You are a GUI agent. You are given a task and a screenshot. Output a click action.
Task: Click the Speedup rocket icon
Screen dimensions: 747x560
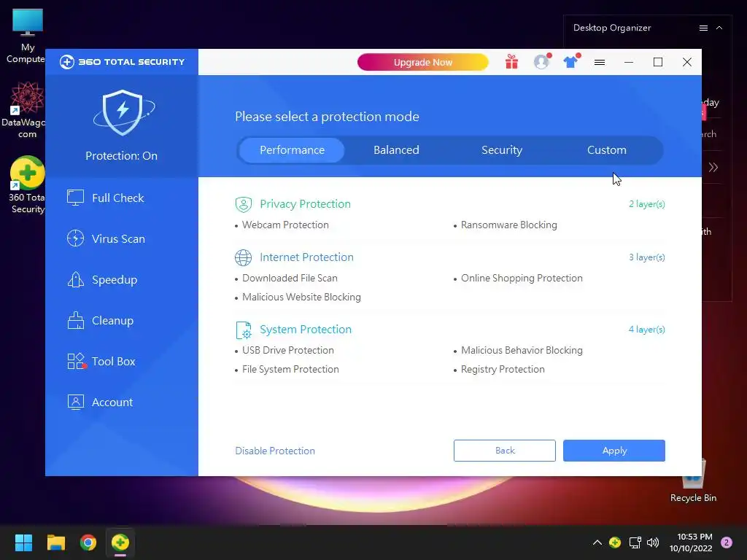click(x=75, y=279)
